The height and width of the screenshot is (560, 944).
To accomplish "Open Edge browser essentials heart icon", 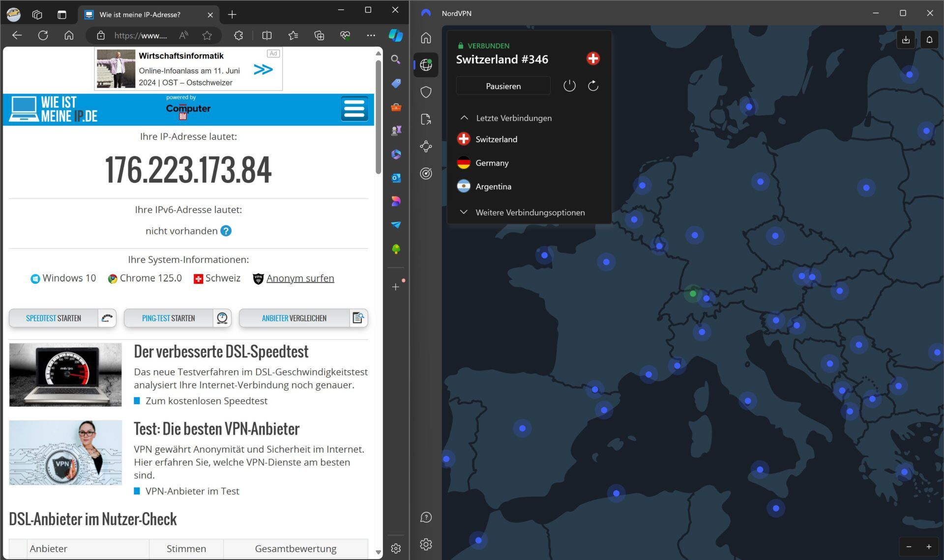I will (345, 35).
